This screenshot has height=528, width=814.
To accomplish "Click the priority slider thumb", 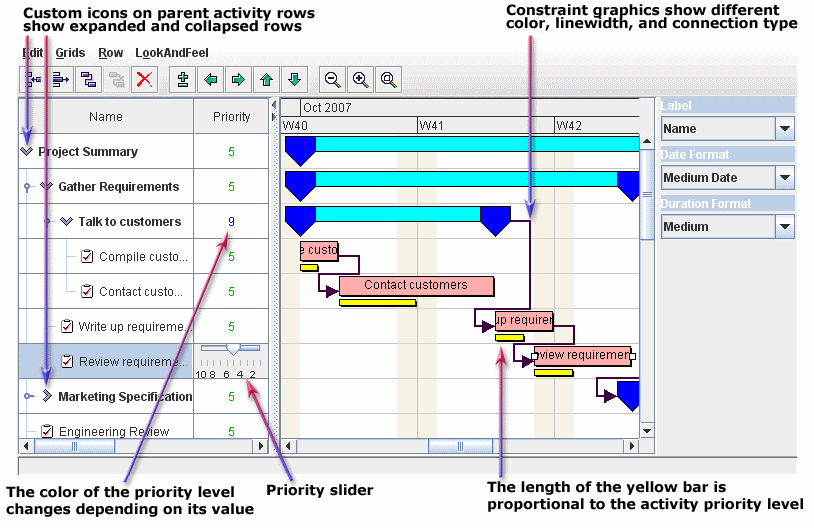I will coord(233,349).
